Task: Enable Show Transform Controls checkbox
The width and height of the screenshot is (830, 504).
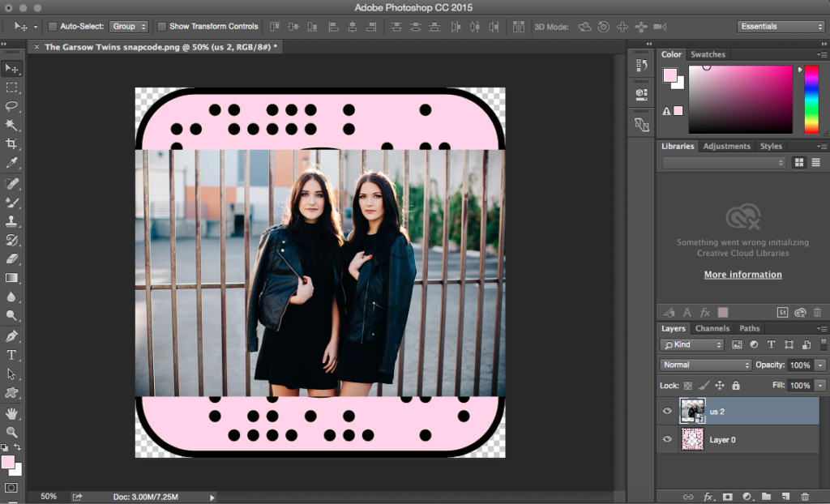Action: coord(162,27)
